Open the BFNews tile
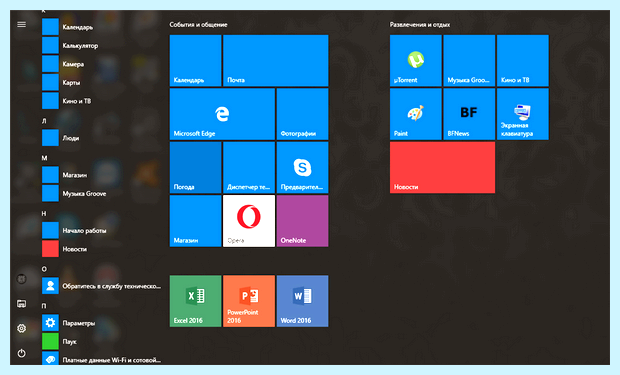This screenshot has width=620, height=375. 469,114
